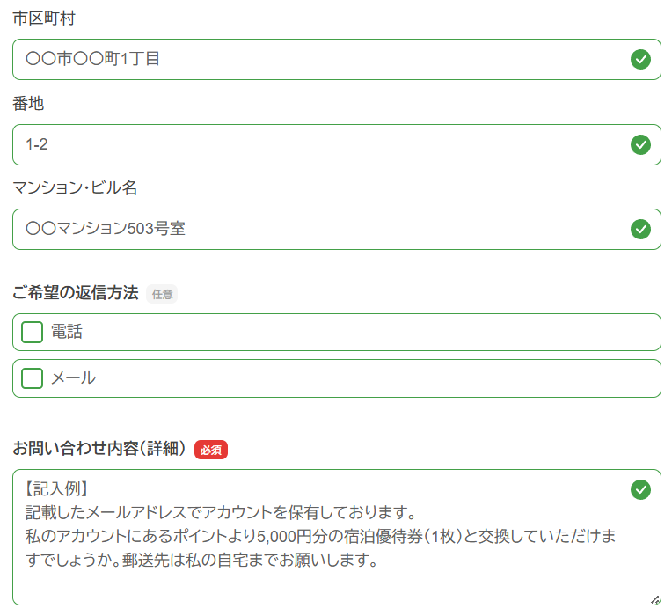Click the textarea resize handle corner
Image resolution: width=672 pixels, height=616 pixels.
(x=654, y=599)
